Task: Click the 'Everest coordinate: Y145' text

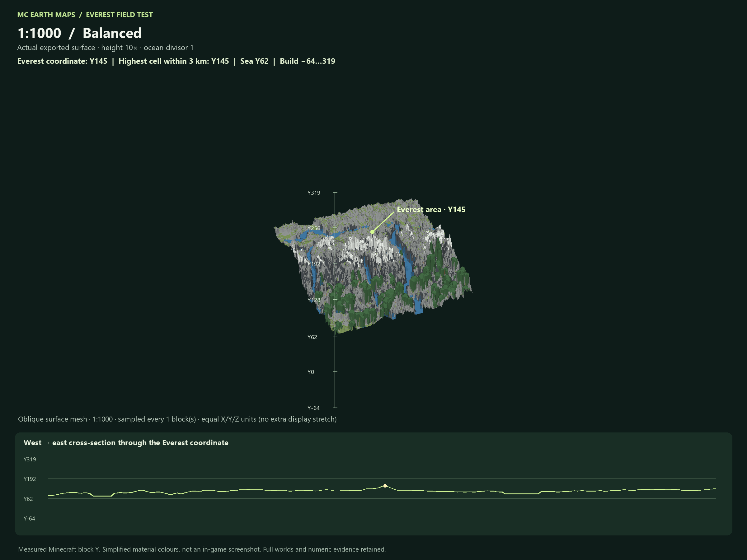Action: (x=62, y=61)
